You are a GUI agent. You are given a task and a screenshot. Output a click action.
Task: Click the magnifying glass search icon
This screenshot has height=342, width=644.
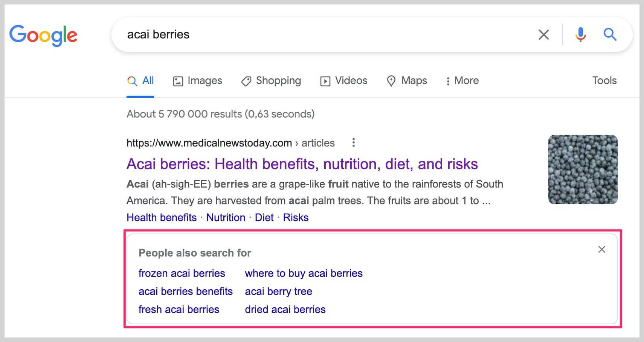coord(610,35)
